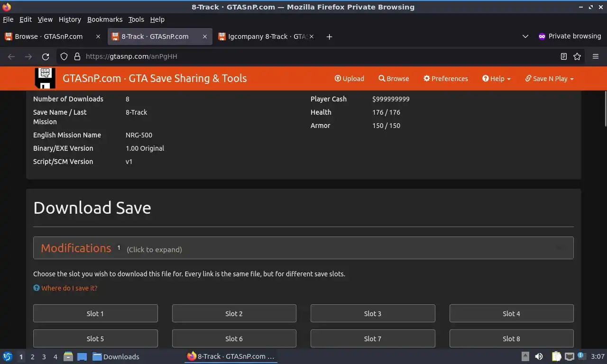607x364 pixels.
Task: Open the Upload page
Action: tap(349, 79)
